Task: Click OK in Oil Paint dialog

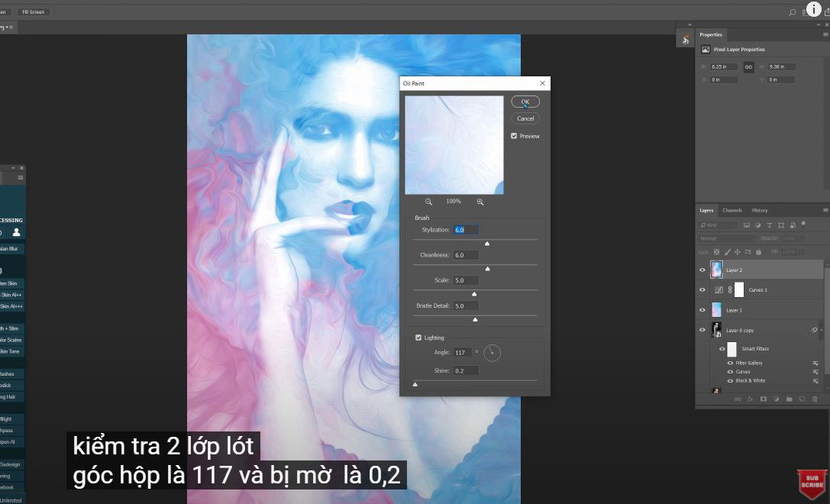Action: click(525, 102)
